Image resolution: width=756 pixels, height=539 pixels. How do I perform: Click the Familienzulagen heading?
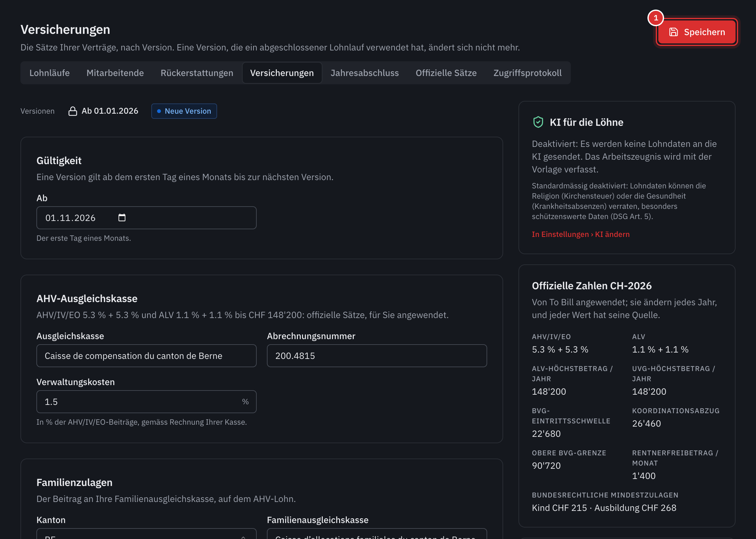coord(74,482)
